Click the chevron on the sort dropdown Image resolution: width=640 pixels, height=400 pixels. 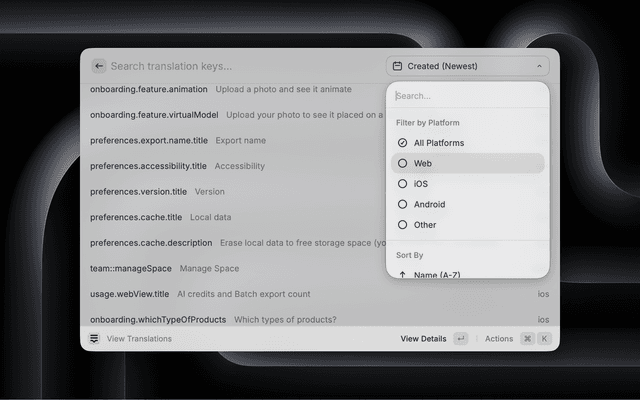point(539,66)
